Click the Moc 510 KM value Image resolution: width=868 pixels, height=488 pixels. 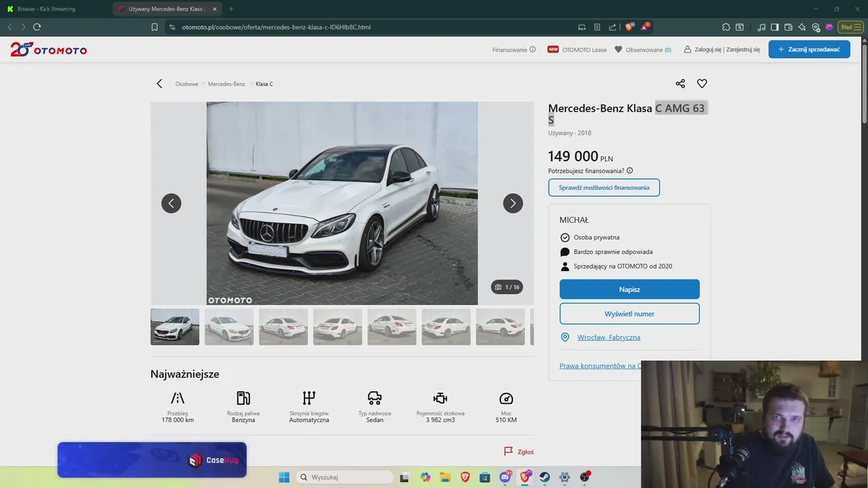tap(506, 420)
